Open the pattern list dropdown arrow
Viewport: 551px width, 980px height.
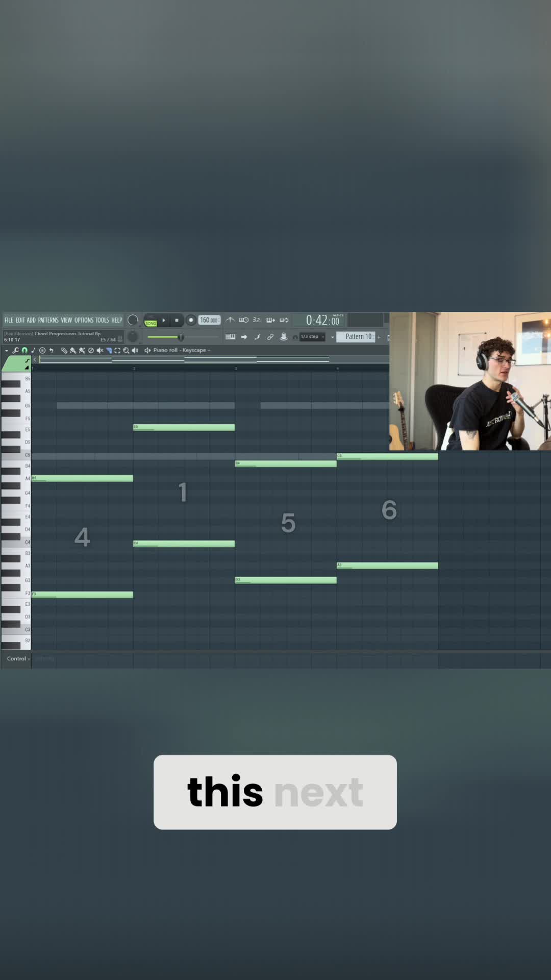pos(333,337)
